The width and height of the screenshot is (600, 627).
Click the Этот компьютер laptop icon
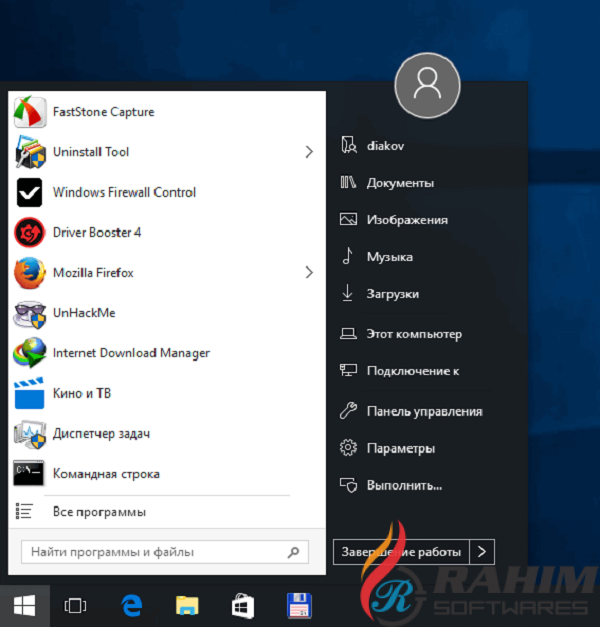pyautogui.click(x=348, y=333)
